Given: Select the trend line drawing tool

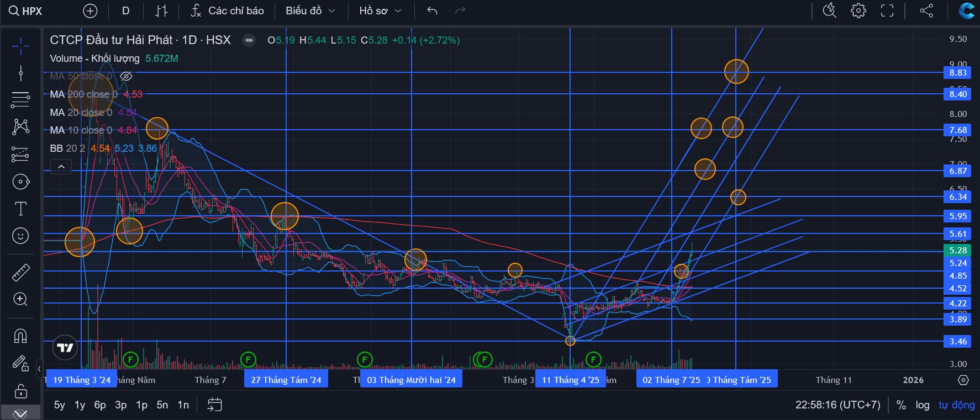Looking at the screenshot, I should point(20,73).
